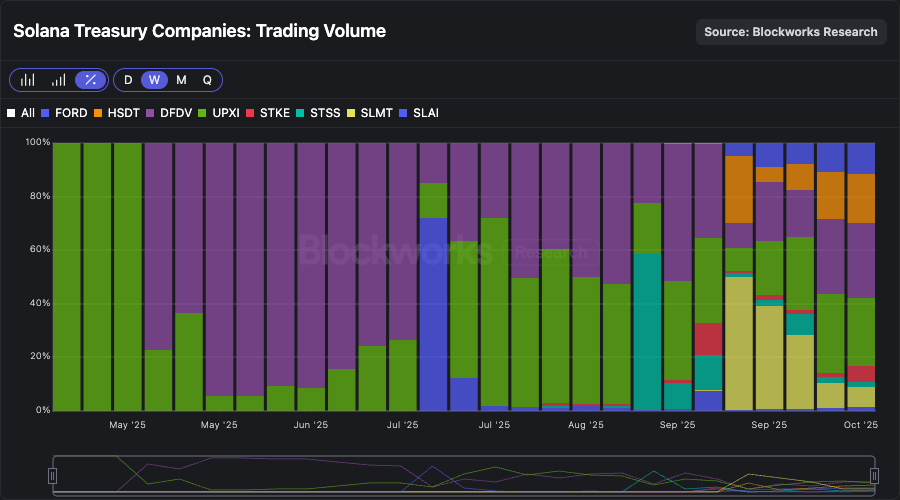Click the UPXI green legend swatch
Screen dimensions: 900x500
click(206, 113)
